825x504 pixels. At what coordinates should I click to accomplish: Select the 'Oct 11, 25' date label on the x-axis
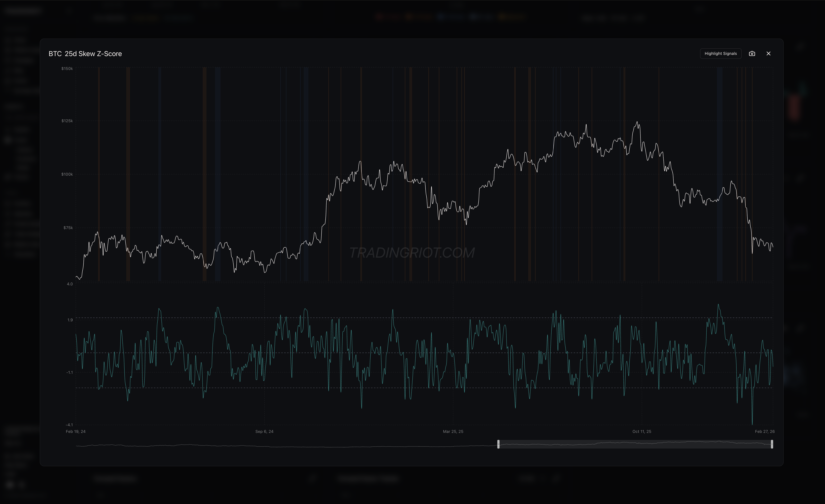(x=641, y=432)
